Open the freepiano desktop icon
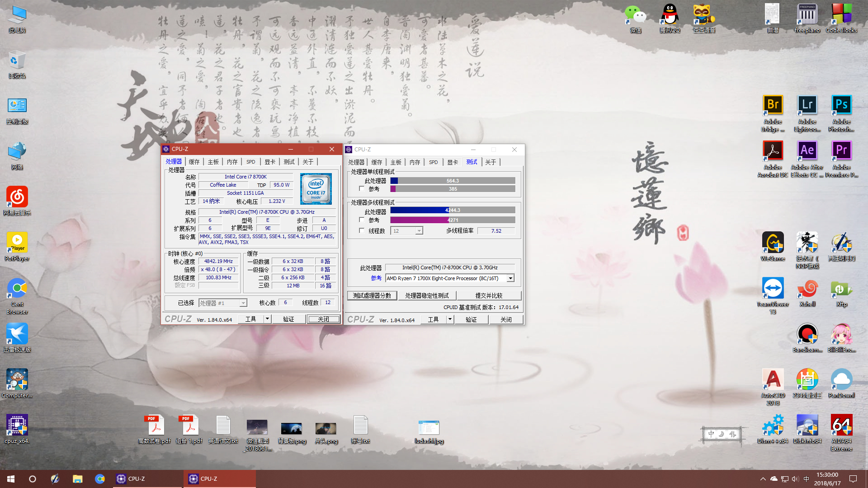The width and height of the screenshot is (868, 488). click(807, 19)
